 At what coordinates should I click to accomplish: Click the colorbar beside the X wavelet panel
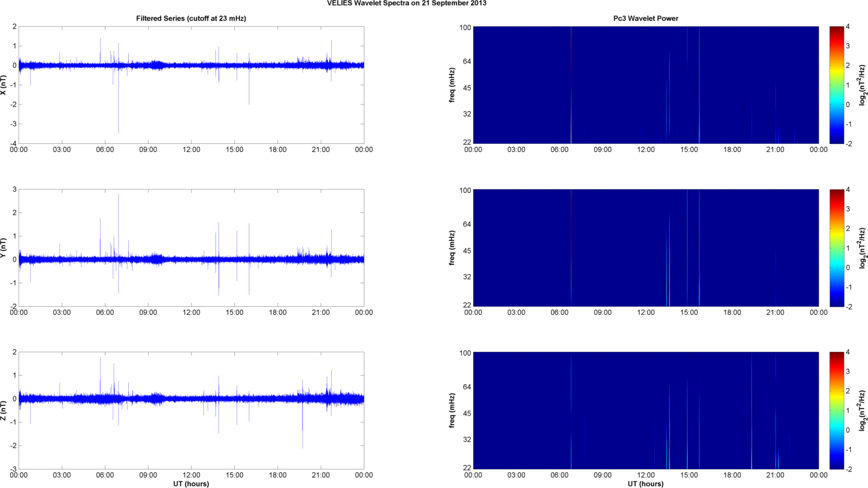coord(836,85)
